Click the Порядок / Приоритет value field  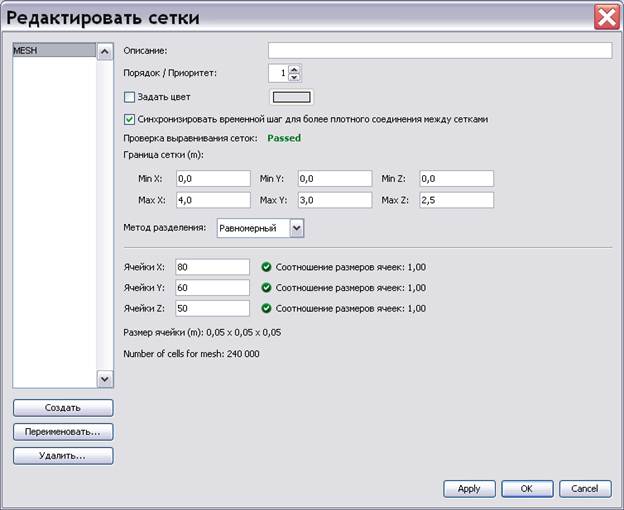pos(278,73)
